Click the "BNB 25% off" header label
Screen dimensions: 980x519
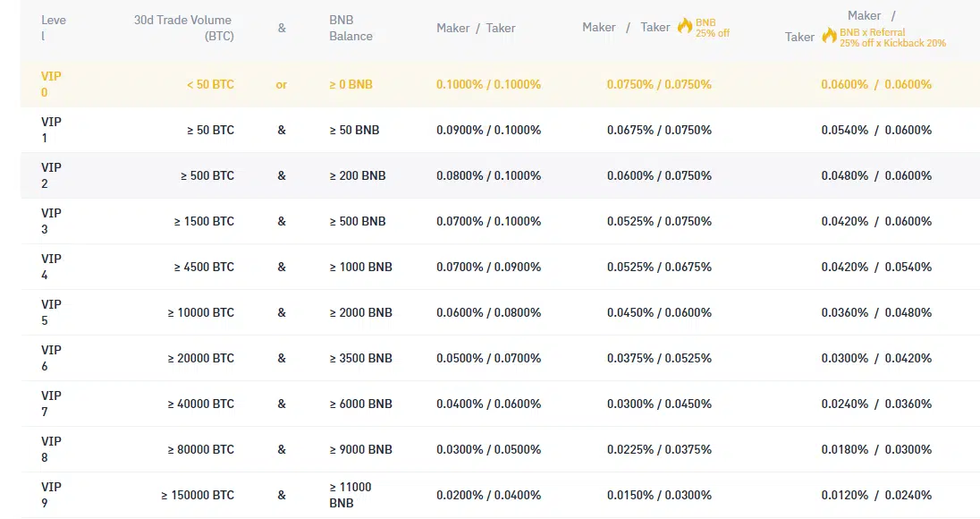click(x=713, y=28)
